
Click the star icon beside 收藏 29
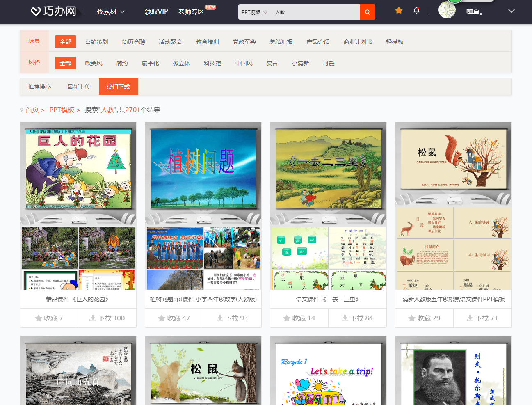[412, 318]
